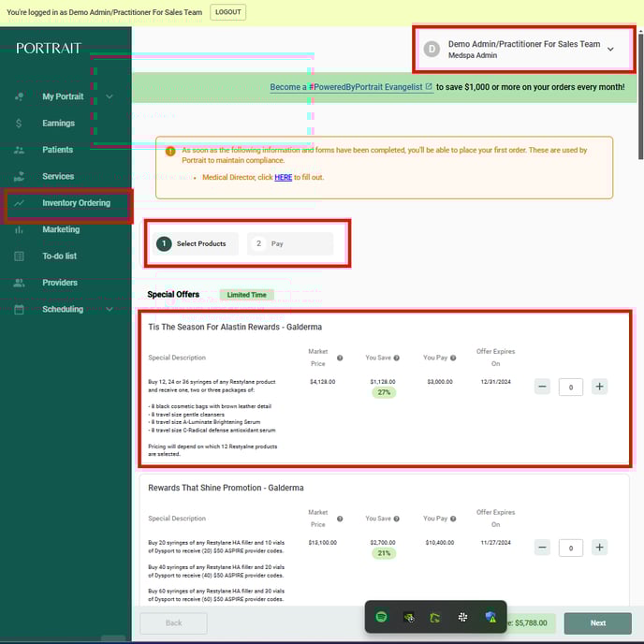Click the Patients people icon in sidebar

tap(19, 150)
